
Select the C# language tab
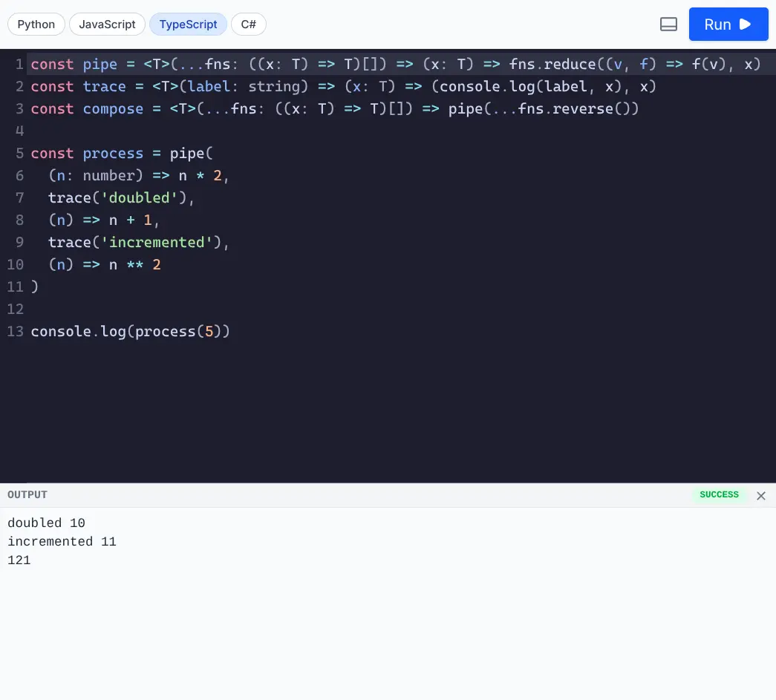(x=248, y=24)
